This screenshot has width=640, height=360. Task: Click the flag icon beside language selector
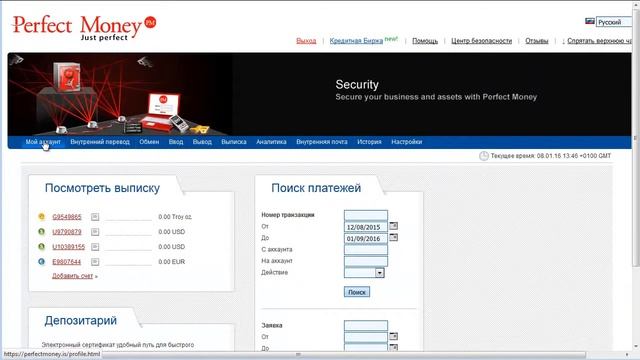(x=590, y=21)
